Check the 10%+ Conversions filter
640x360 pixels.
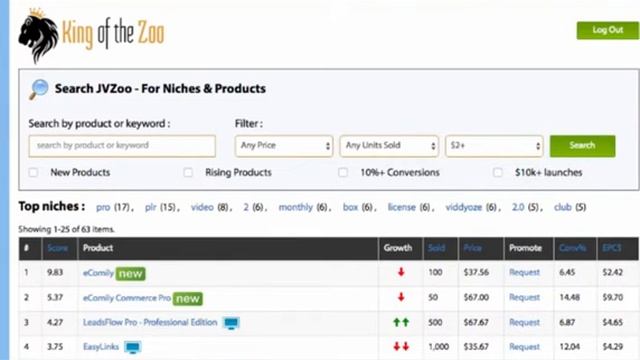(343, 172)
